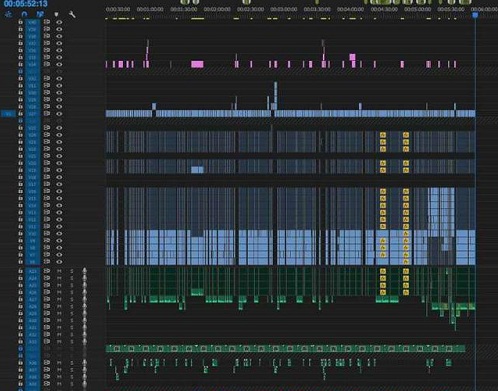Mute the first audio track with M
498x391 pixels.
pos(59,271)
